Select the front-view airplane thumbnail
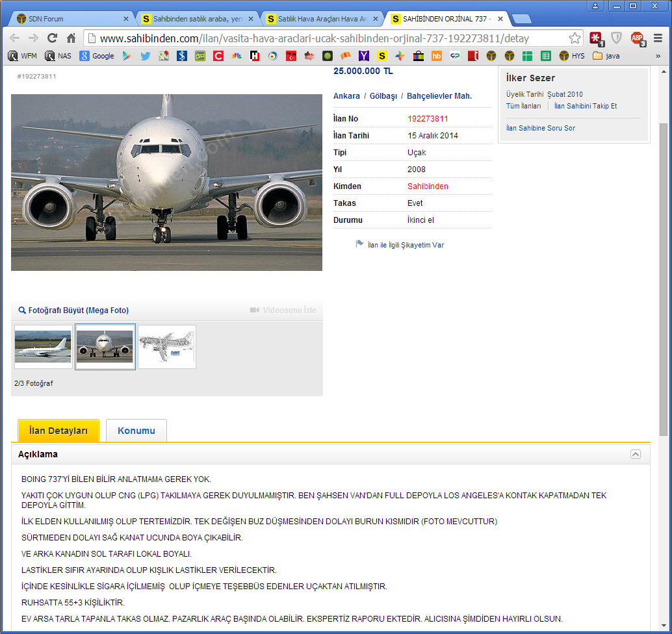 (x=105, y=347)
